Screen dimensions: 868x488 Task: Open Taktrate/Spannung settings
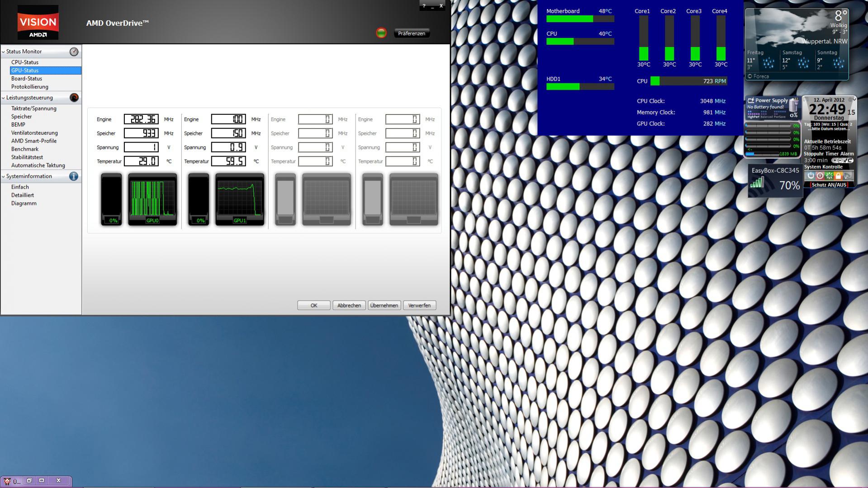[34, 109]
